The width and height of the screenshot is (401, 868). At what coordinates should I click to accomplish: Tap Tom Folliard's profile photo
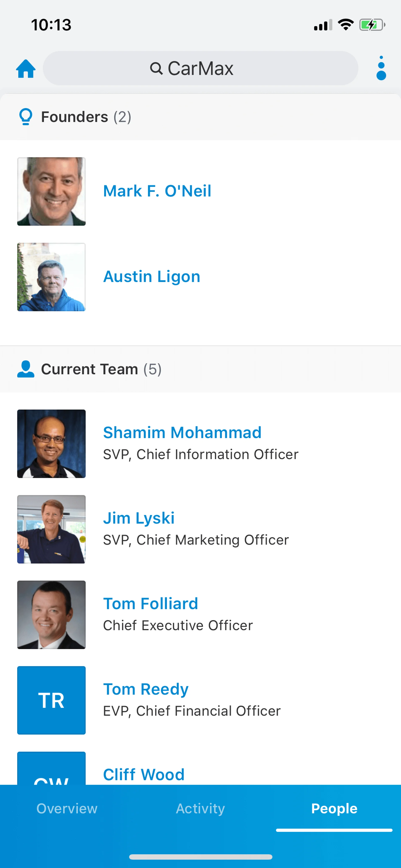point(51,615)
